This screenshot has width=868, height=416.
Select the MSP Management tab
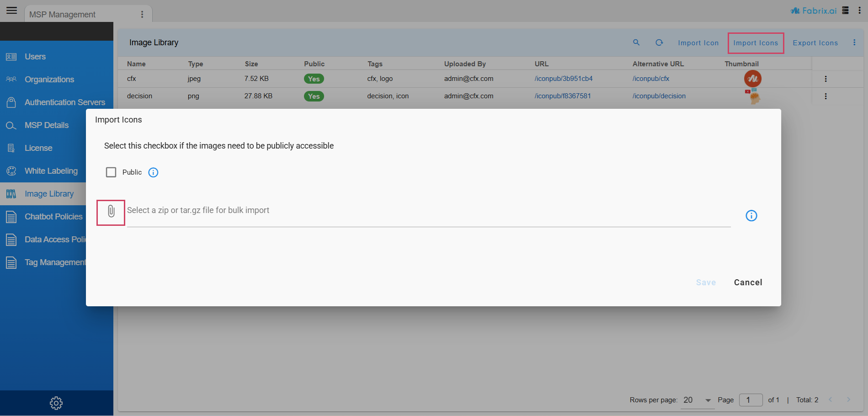63,15
